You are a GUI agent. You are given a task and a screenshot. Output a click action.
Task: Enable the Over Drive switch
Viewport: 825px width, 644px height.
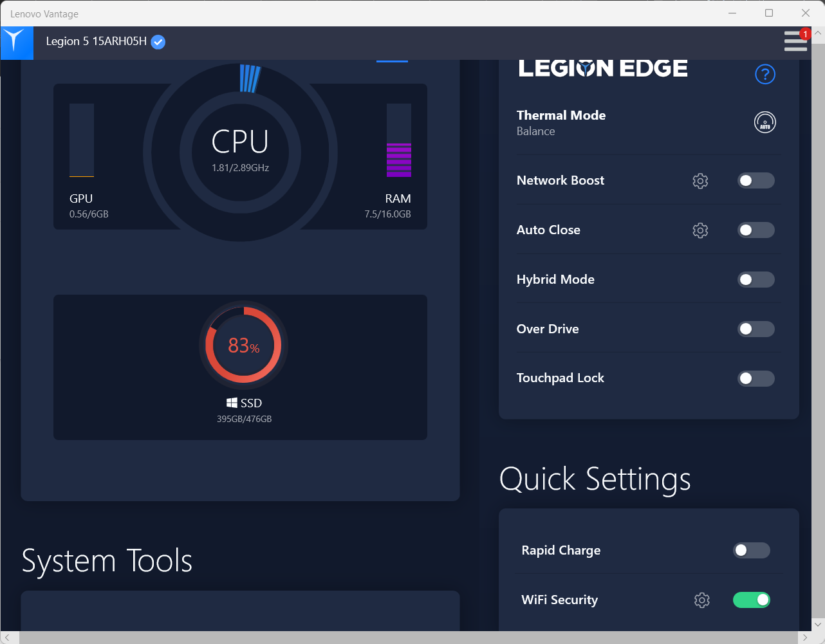tap(755, 329)
